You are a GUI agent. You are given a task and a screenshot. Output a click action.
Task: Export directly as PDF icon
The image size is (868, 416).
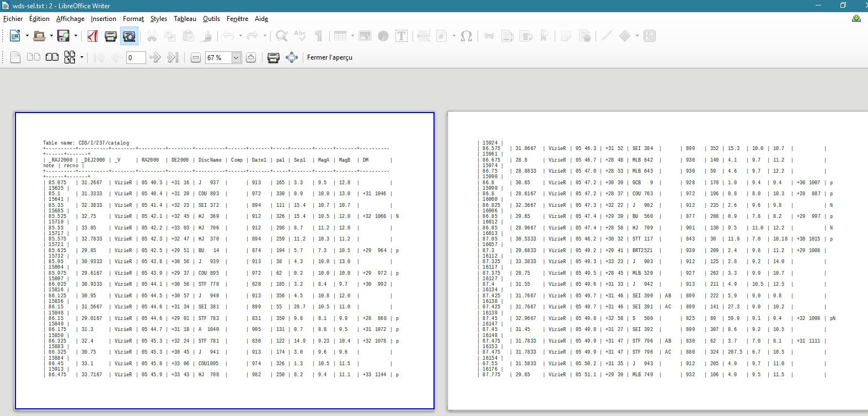point(93,36)
